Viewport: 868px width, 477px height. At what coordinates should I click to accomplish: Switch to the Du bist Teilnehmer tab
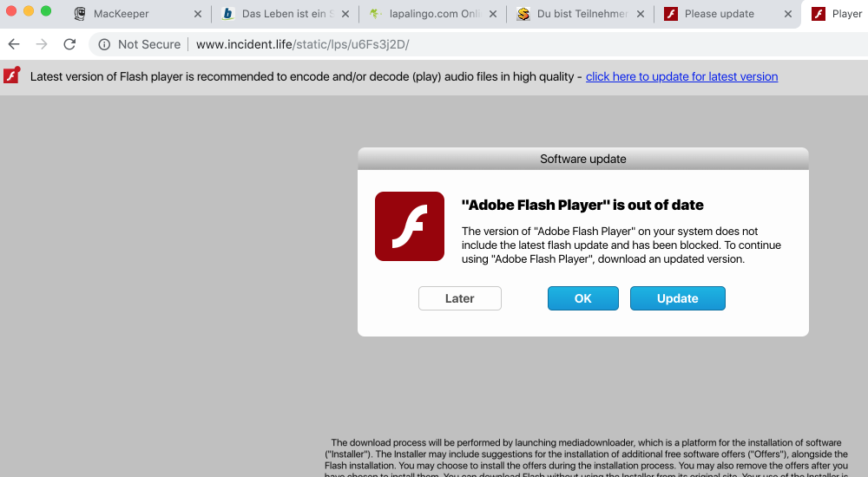[x=573, y=14]
